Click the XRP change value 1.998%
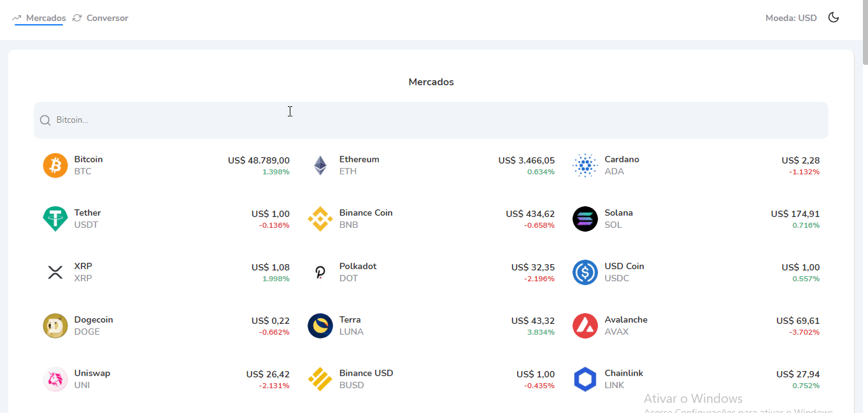The width and height of the screenshot is (868, 413). [276, 279]
